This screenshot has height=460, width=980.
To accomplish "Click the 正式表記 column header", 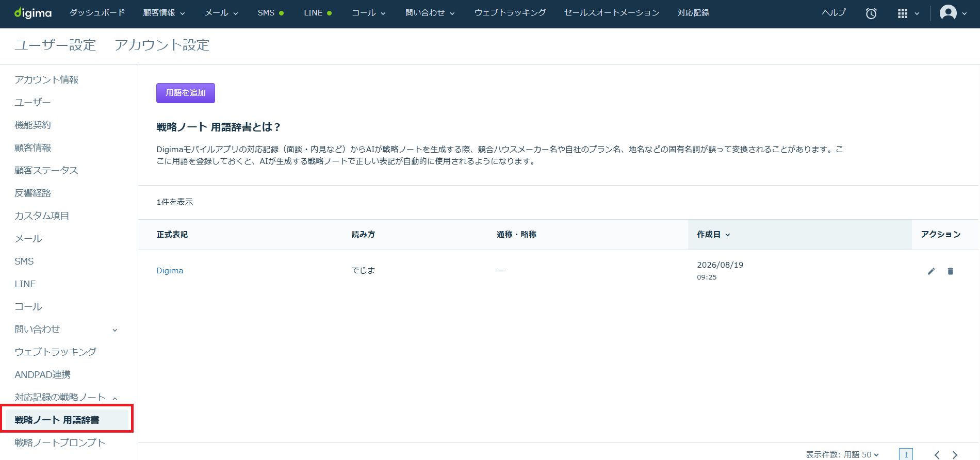I will click(172, 235).
